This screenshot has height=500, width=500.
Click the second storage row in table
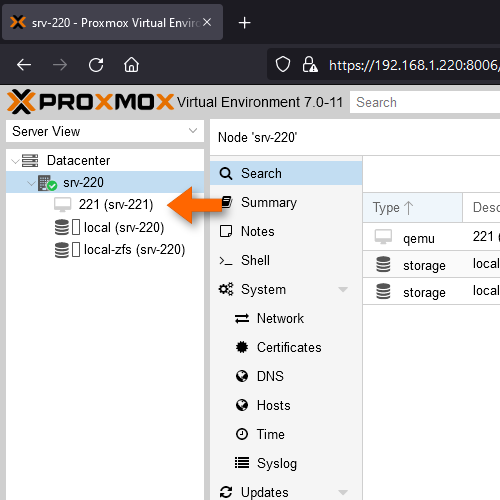click(431, 292)
